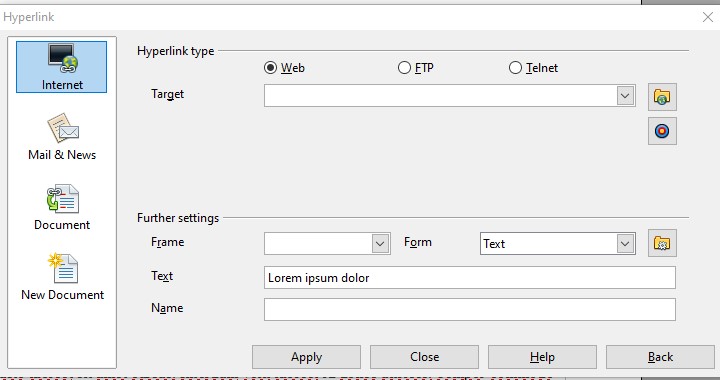Image resolution: width=720 pixels, height=380 pixels.
Task: Click the Back button
Action: [660, 357]
